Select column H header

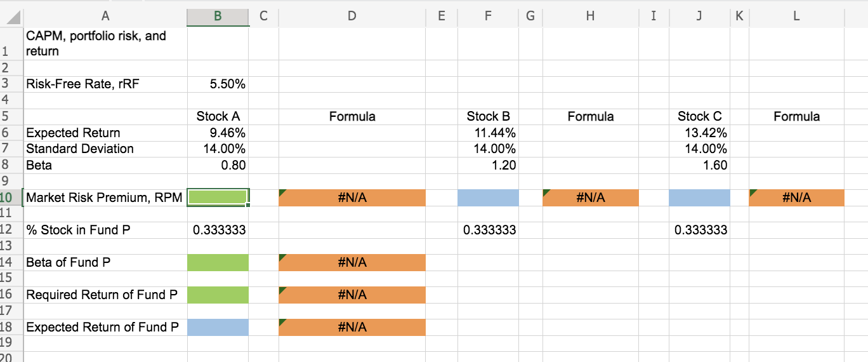pos(590,17)
